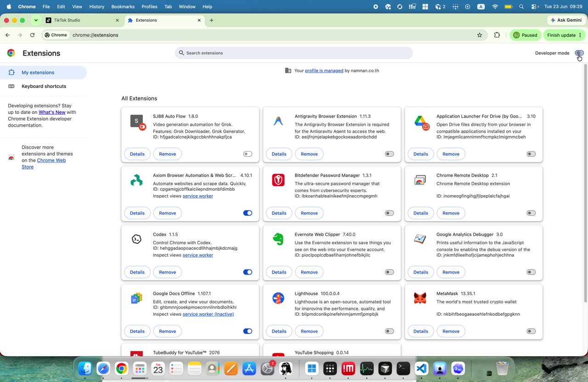588x382 pixels.
Task: Switch to the TikTok Studio tab
Action: [x=83, y=20]
